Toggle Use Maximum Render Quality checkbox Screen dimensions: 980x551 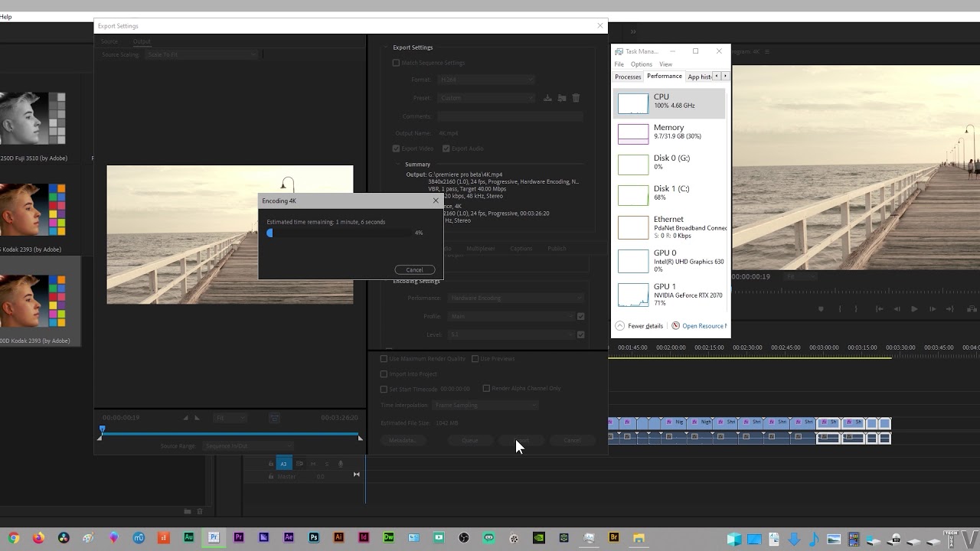coord(384,358)
